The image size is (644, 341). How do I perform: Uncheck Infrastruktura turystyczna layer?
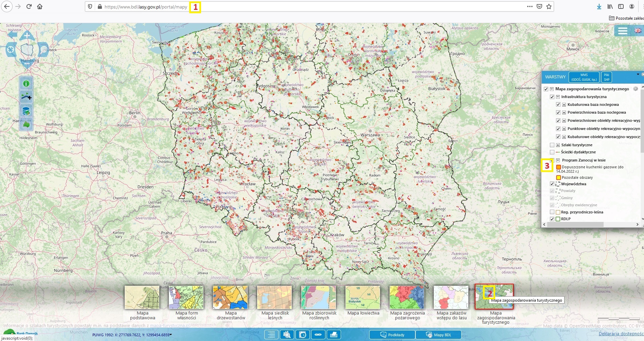click(x=552, y=97)
